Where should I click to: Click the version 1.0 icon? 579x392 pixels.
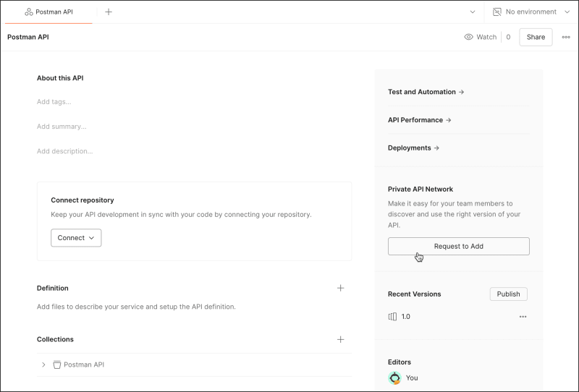coord(392,317)
